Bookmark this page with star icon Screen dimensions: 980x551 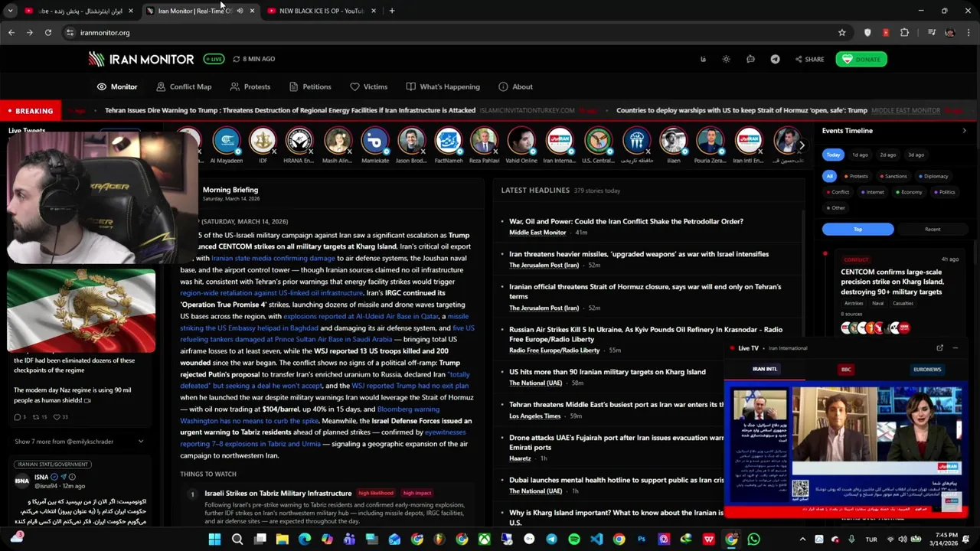842,33
